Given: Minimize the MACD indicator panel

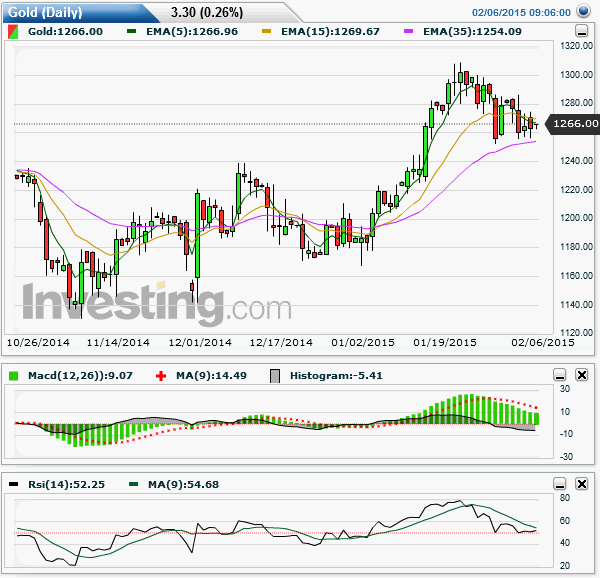Looking at the screenshot, I should click(x=560, y=375).
